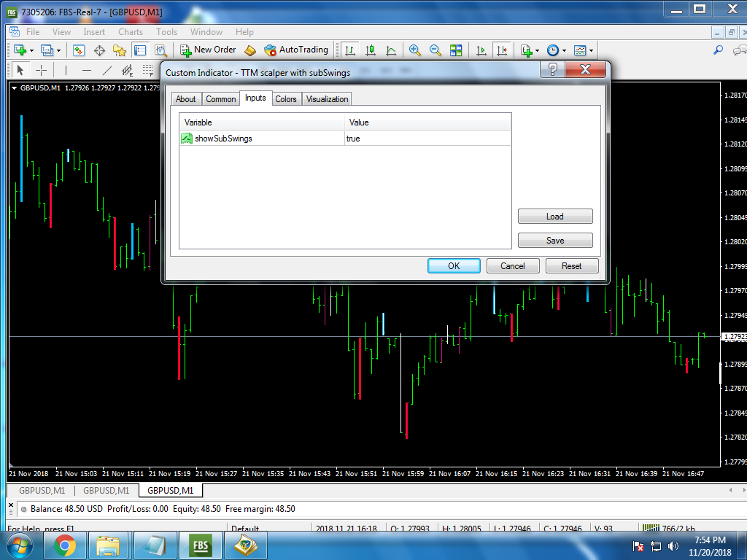747x560 pixels.
Task: Open the Data Window crosshair icon
Action: point(99,50)
